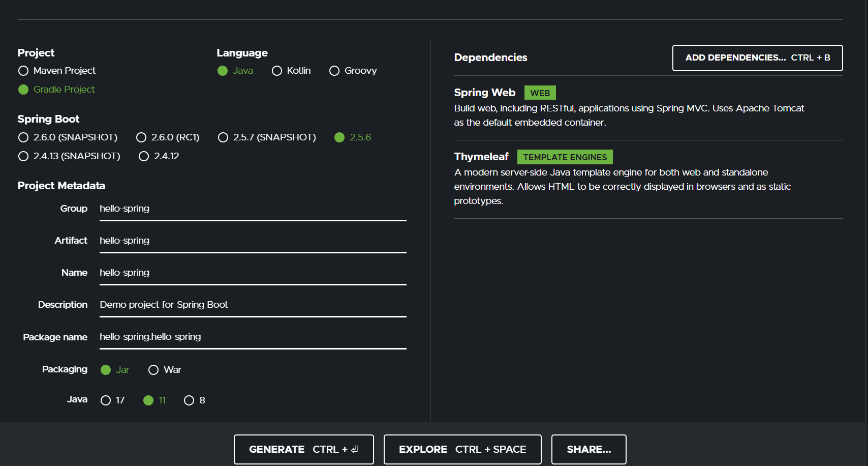Choose Kotlin as the language
This screenshot has width=868, height=466.
pos(291,71)
